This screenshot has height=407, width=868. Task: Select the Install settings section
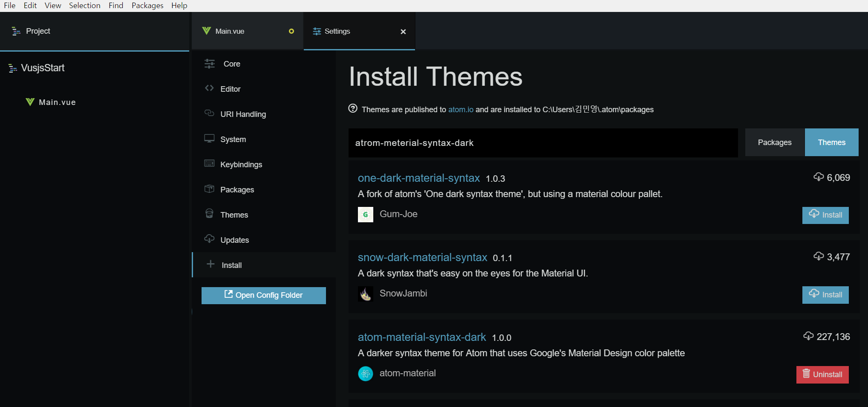(x=264, y=265)
